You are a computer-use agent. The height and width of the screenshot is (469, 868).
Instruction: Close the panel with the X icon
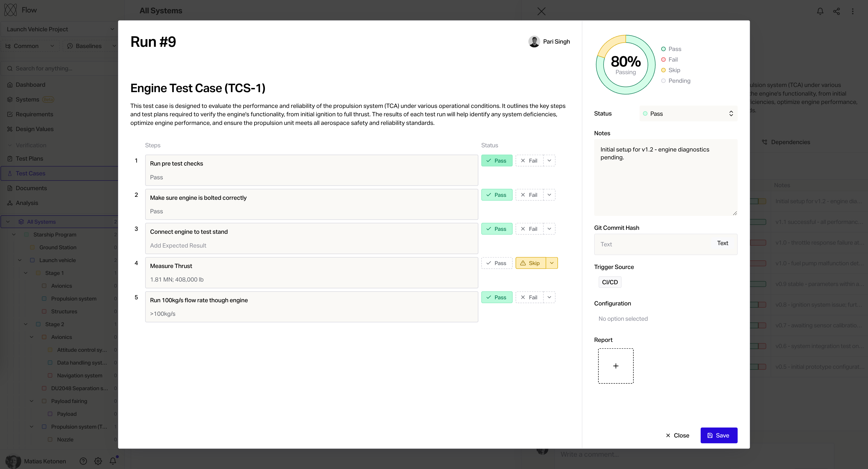coord(541,11)
